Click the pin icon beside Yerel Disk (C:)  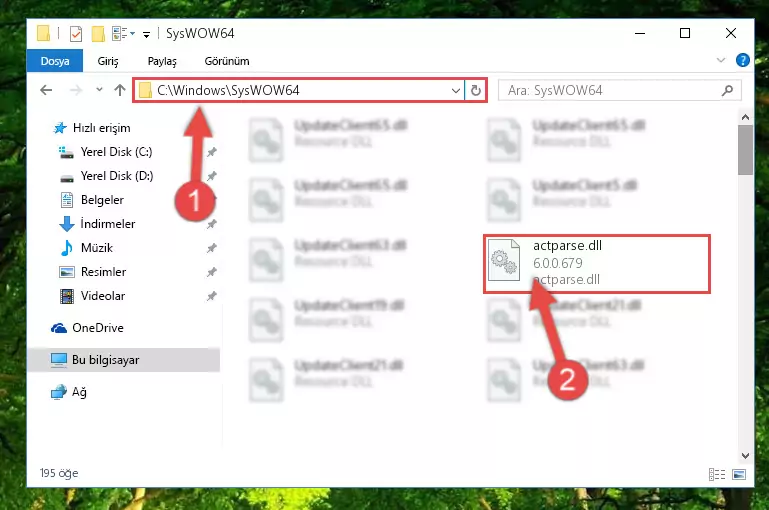coord(211,152)
